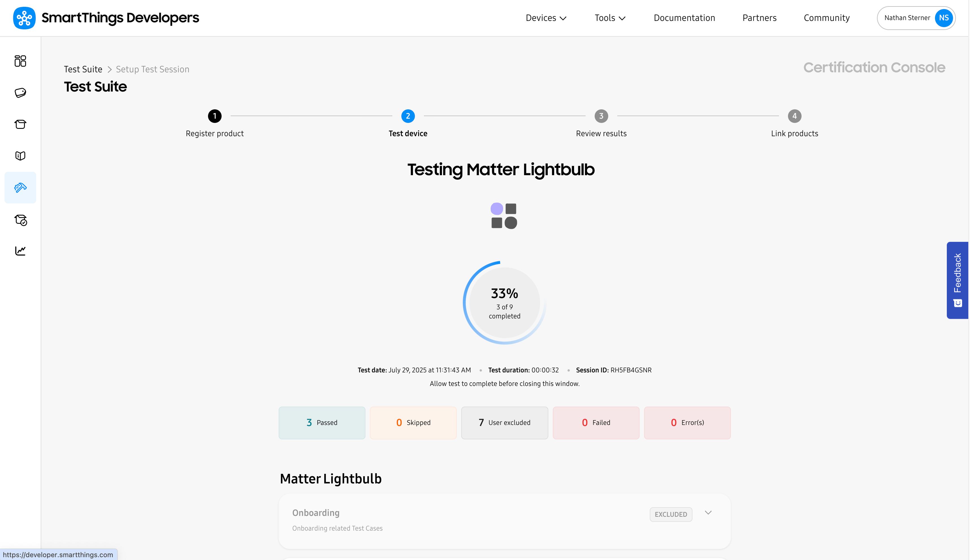Screen dimensions: 970x560
Task: Open the Tools dropdown menu
Action: point(610,18)
